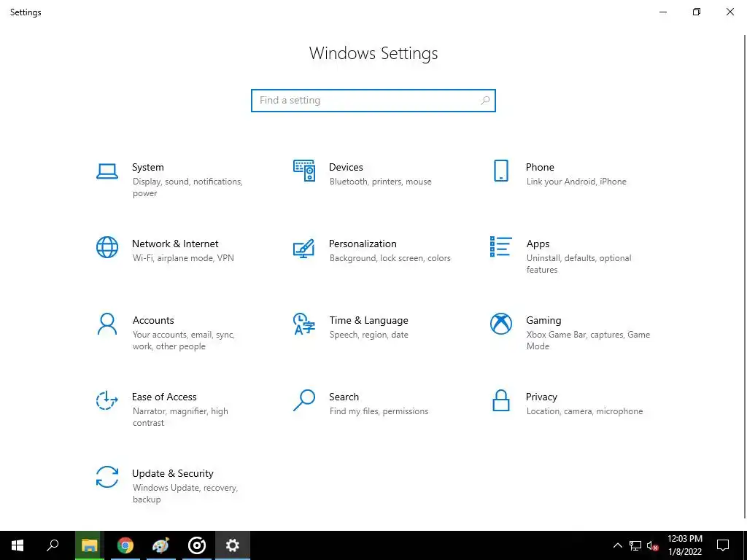Open the System settings title

(147, 167)
